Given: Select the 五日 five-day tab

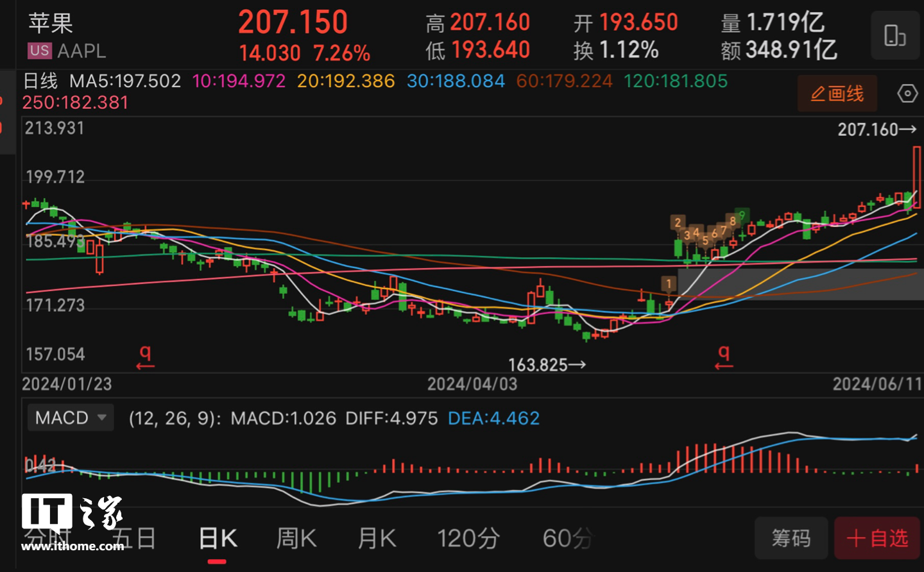Looking at the screenshot, I should (x=135, y=539).
